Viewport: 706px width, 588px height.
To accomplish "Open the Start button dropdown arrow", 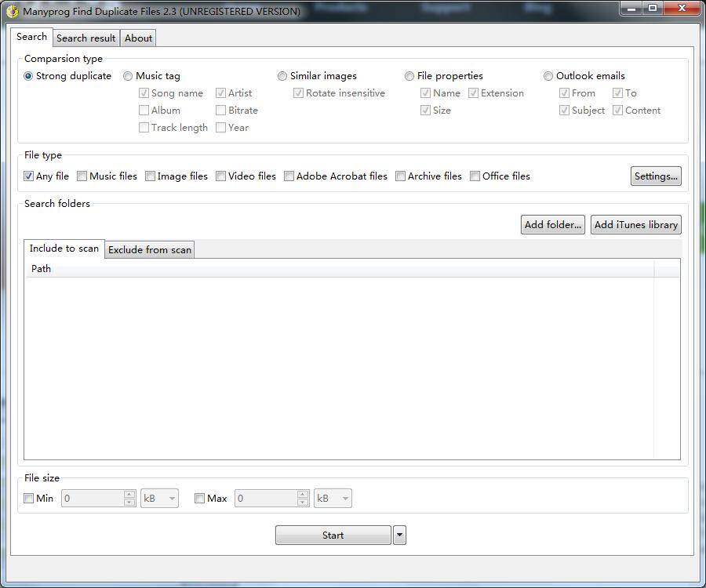I will (x=399, y=535).
